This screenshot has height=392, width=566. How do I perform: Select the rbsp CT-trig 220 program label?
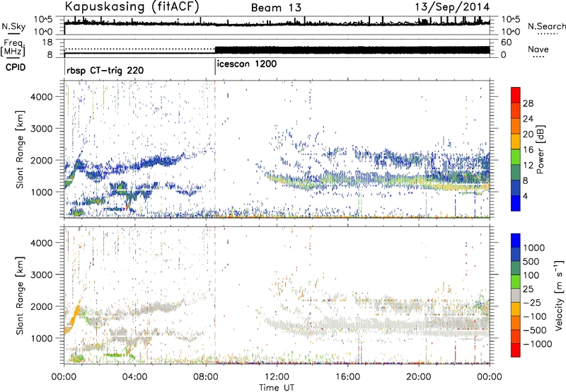105,70
